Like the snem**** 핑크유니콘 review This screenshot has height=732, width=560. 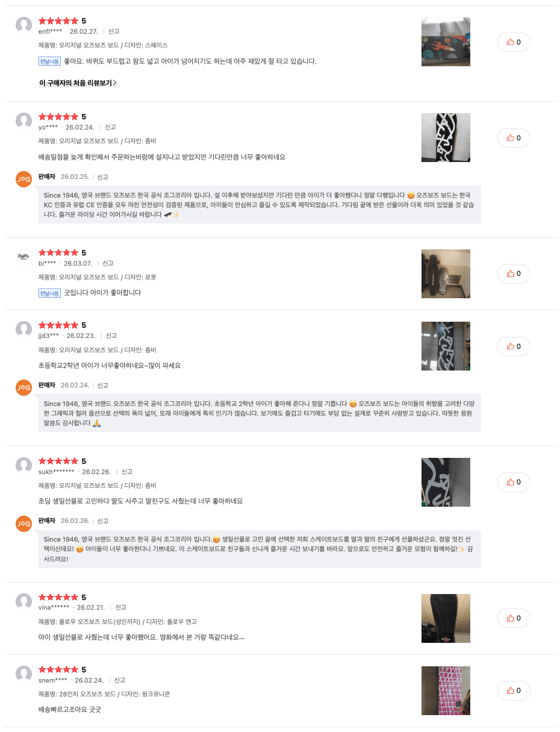[x=514, y=690]
